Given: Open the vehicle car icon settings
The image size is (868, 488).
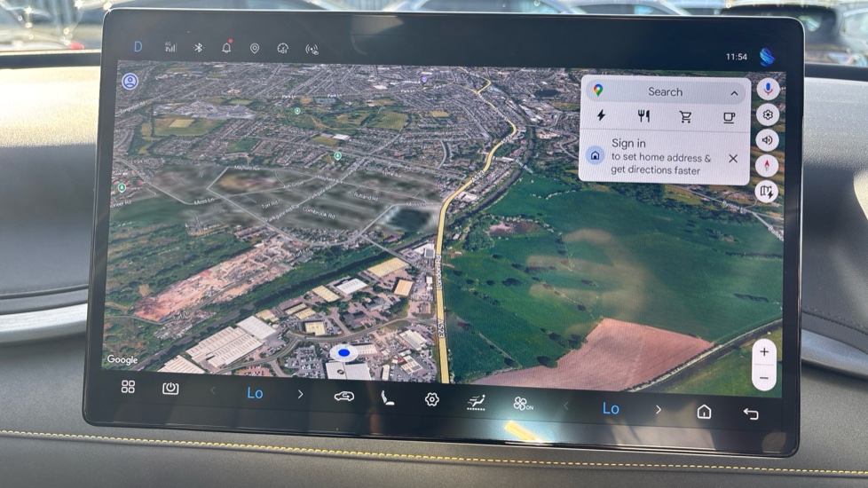Looking at the screenshot, I should pyautogui.click(x=343, y=396).
